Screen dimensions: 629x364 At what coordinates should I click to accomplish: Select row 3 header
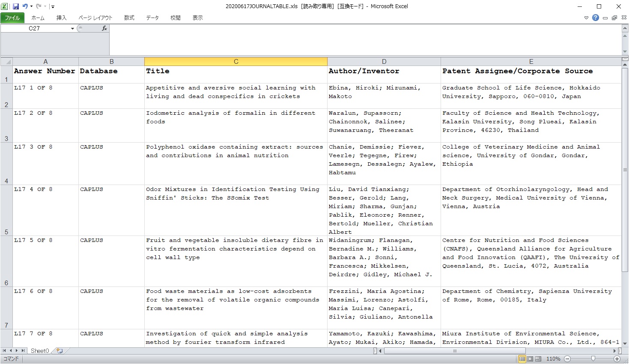(6, 125)
